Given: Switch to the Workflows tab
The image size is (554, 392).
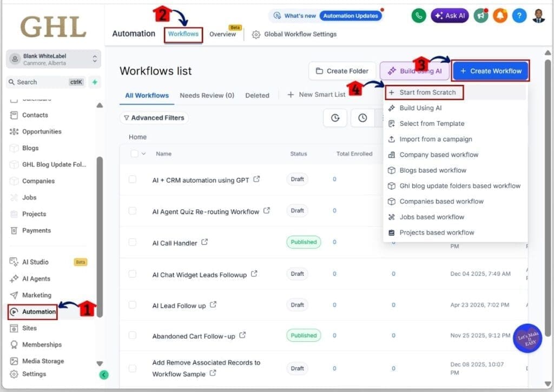Looking at the screenshot, I should point(183,34).
